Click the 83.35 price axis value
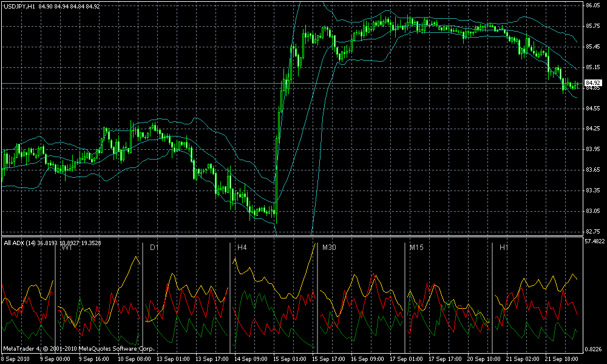The height and width of the screenshot is (364, 607). (592, 190)
